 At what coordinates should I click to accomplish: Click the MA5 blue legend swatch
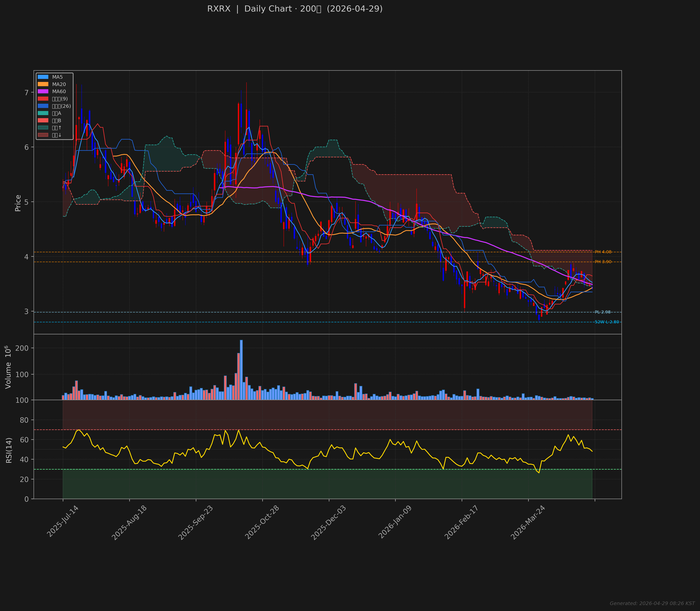pyautogui.click(x=43, y=77)
